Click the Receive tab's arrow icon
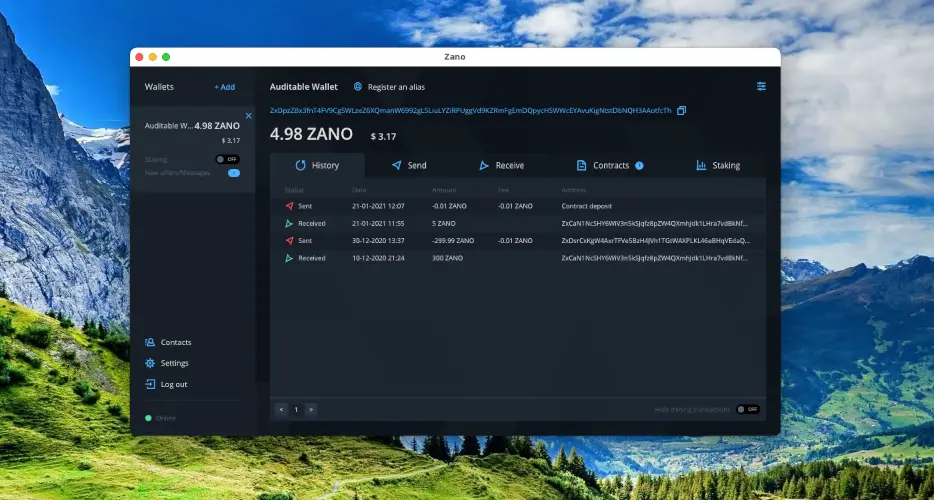This screenshot has height=500, width=934. pos(484,165)
